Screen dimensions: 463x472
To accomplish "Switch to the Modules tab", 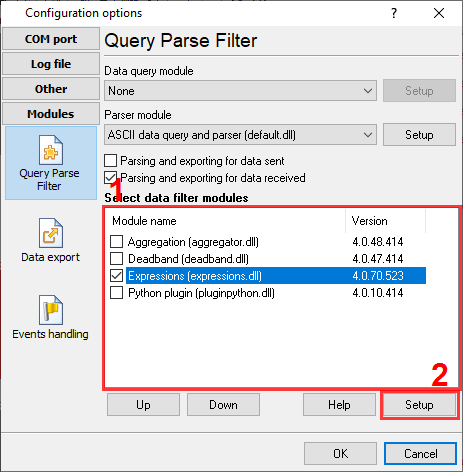I will tap(51, 114).
